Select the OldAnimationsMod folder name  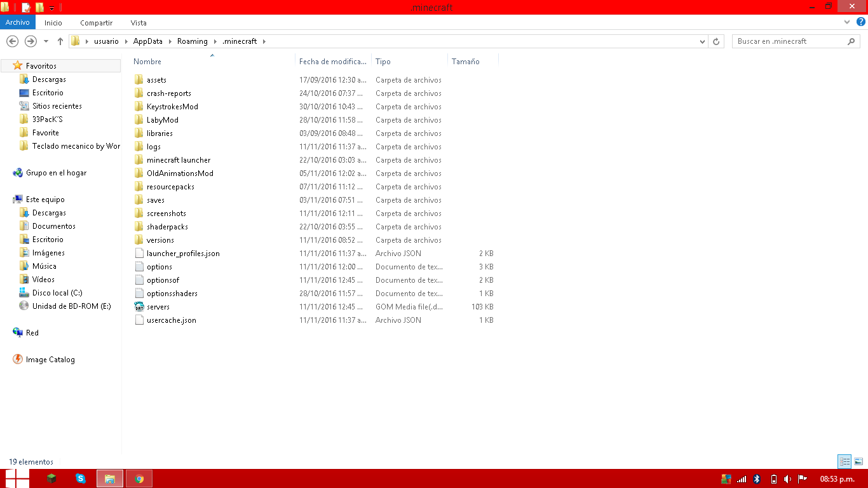tap(180, 173)
